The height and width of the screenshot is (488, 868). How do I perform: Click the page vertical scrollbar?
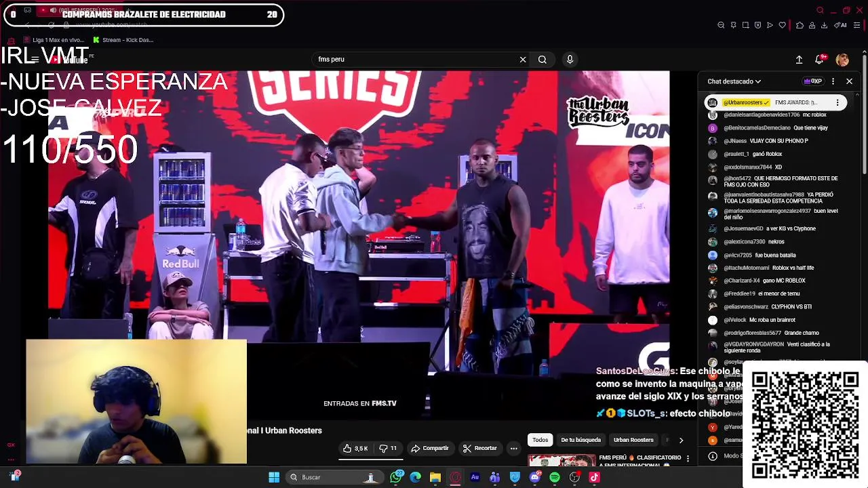(864, 115)
